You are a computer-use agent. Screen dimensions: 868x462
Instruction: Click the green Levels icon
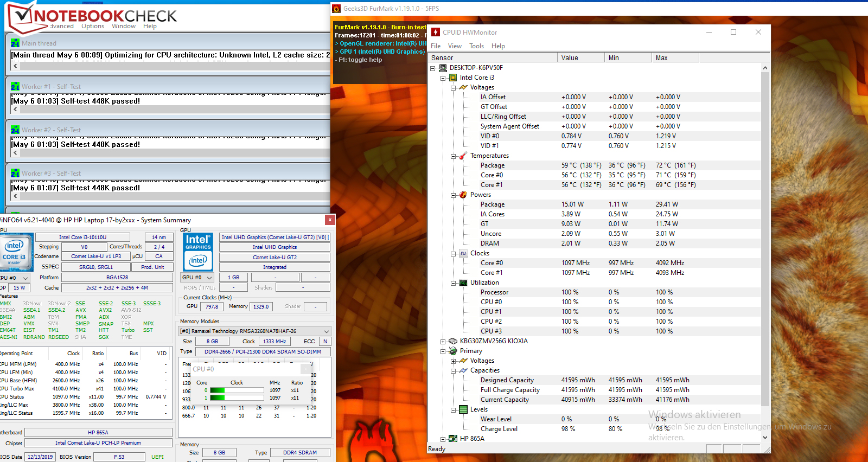(x=463, y=409)
